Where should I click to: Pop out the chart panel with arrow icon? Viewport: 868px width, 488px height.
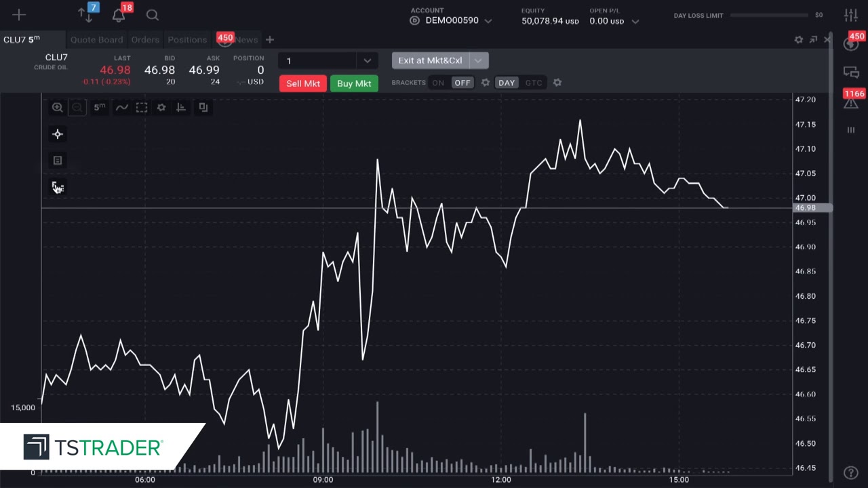pyautogui.click(x=814, y=39)
